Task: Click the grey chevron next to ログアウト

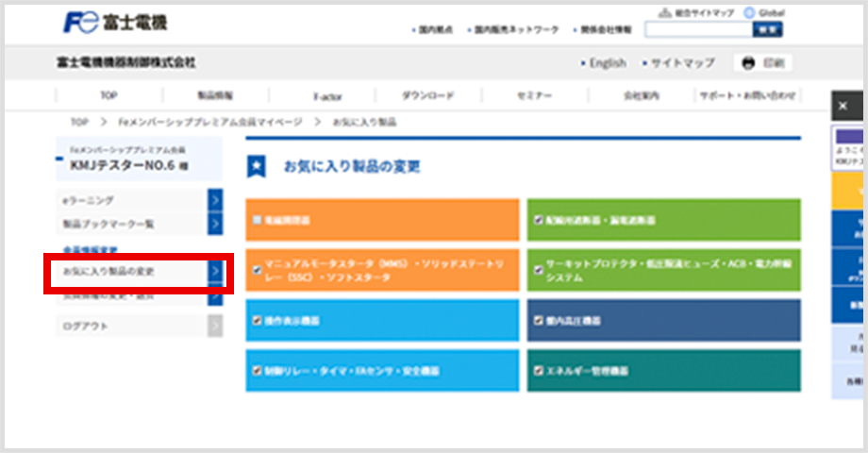Action: (215, 326)
